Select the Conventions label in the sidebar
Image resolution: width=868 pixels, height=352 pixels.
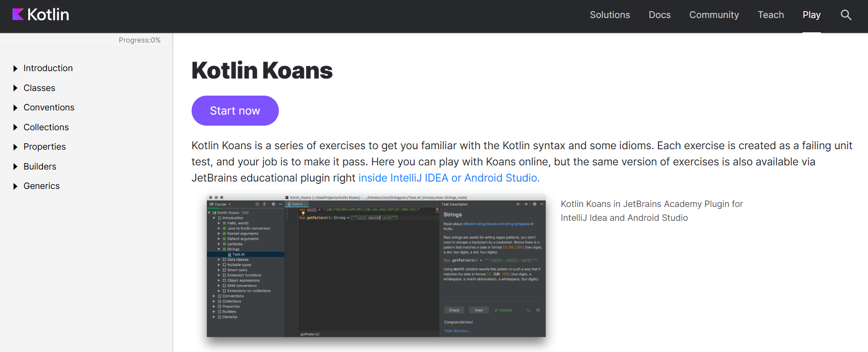pyautogui.click(x=49, y=108)
